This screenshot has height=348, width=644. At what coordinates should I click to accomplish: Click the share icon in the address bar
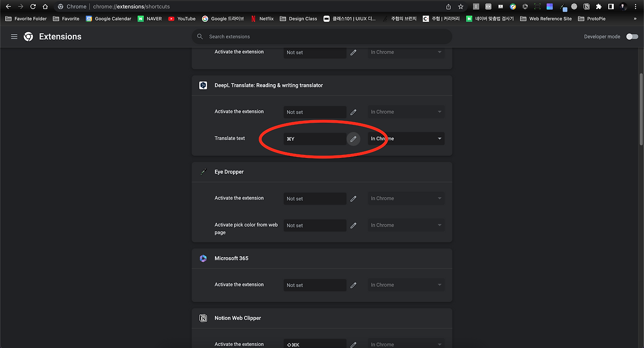coord(448,7)
